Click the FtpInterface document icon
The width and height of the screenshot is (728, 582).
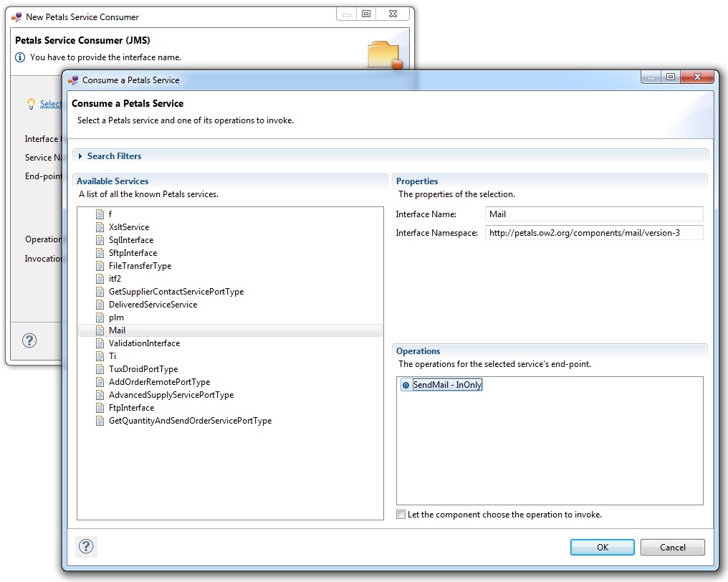point(100,408)
